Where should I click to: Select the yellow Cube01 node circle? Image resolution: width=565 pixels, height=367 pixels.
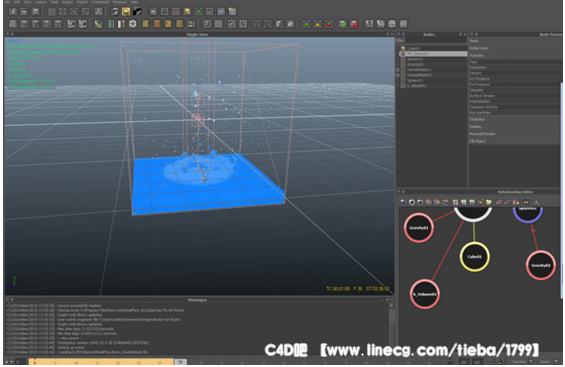(475, 257)
